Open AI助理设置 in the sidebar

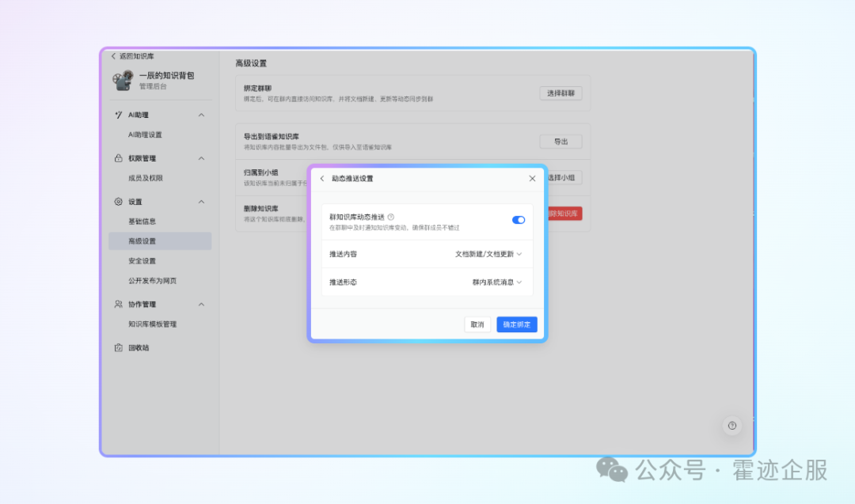pyautogui.click(x=145, y=135)
